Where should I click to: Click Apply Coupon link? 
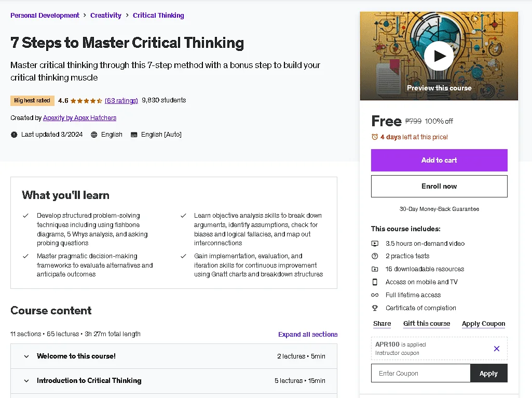(484, 324)
